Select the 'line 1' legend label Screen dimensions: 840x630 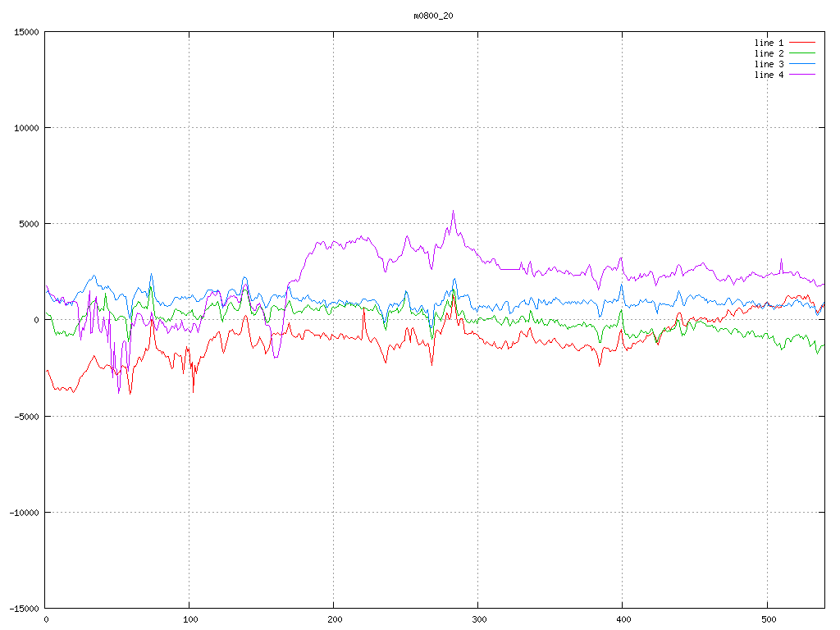[x=769, y=43]
